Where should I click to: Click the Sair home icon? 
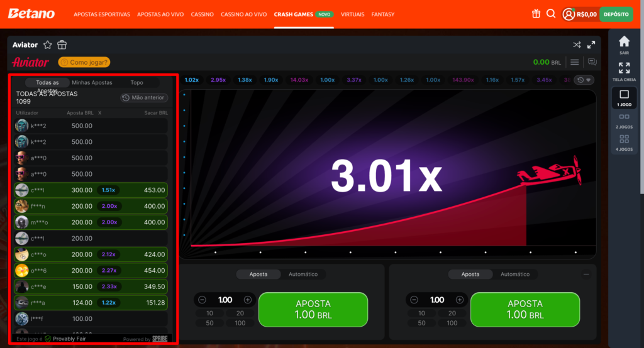tap(625, 45)
